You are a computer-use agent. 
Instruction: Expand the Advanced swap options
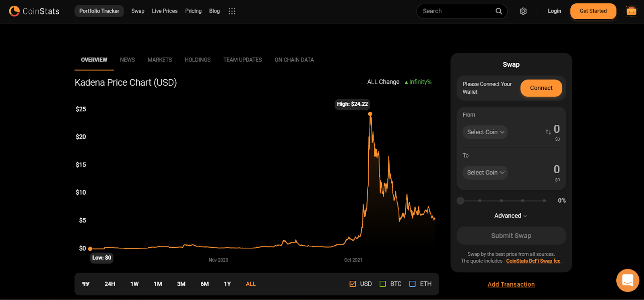(x=511, y=216)
